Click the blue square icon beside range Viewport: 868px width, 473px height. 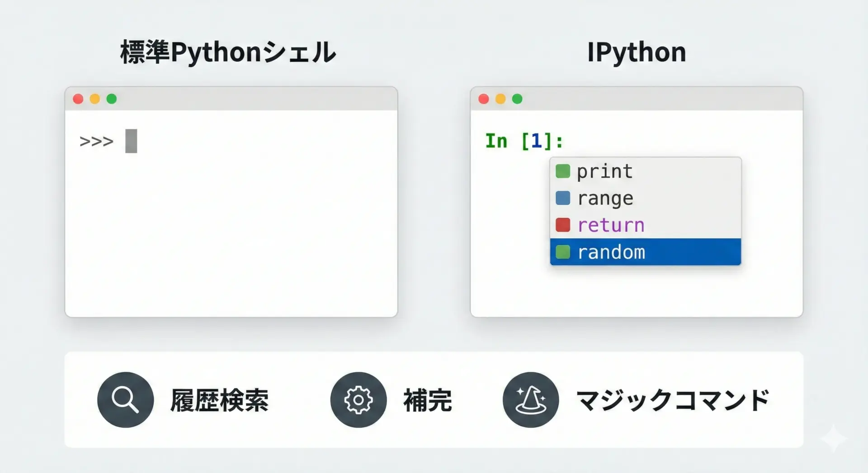click(563, 198)
